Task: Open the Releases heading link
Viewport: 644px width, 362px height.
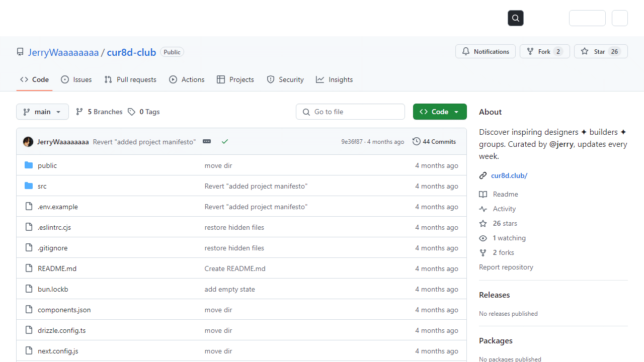Action: [495, 295]
